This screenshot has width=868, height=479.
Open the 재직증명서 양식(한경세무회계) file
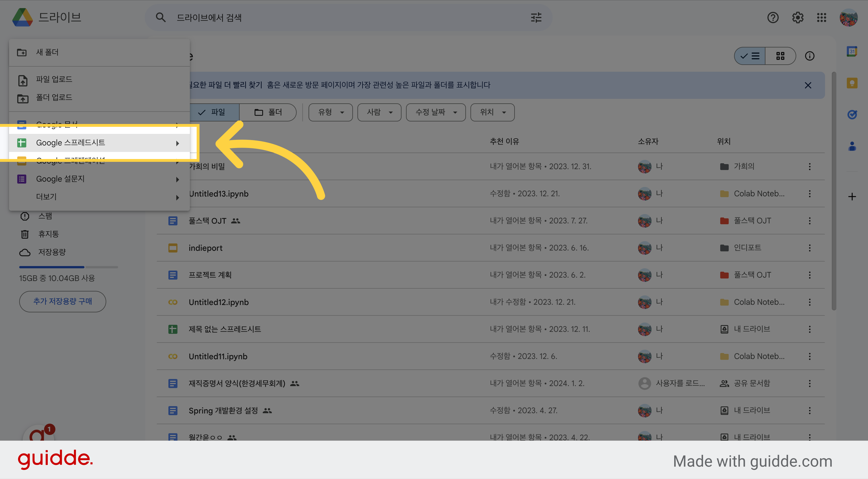coord(237,383)
